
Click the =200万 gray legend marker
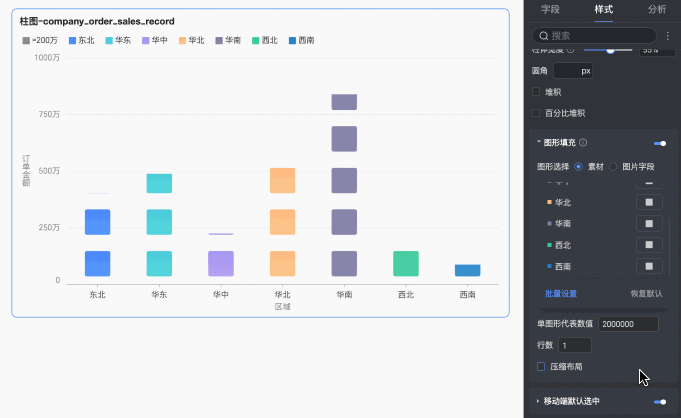26,40
